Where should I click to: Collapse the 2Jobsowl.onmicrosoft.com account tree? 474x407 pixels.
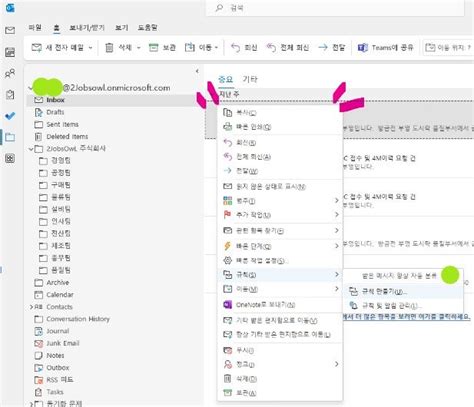click(x=30, y=88)
